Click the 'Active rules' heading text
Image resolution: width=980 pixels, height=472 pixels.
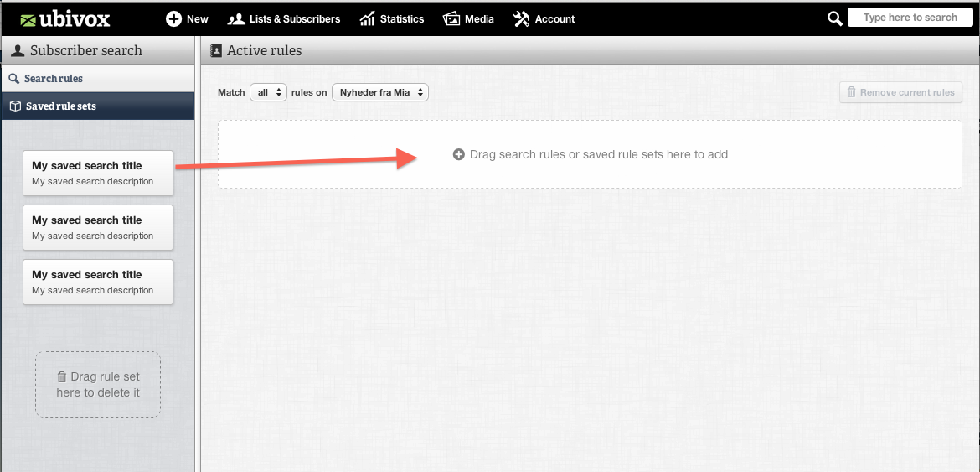[x=265, y=50]
